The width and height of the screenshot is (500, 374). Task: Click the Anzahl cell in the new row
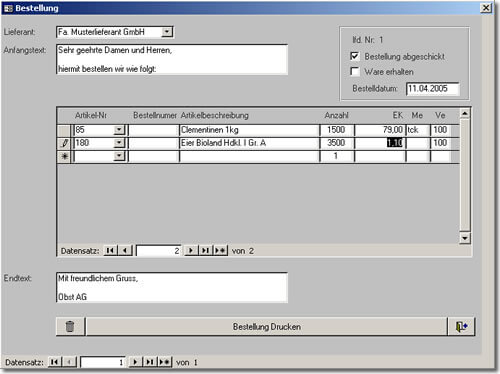[x=337, y=156]
